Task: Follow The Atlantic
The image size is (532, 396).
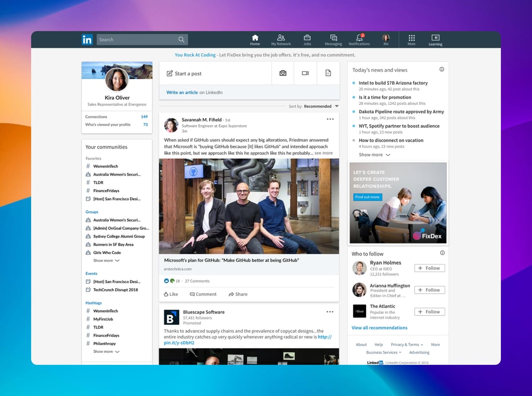Action: click(x=430, y=311)
